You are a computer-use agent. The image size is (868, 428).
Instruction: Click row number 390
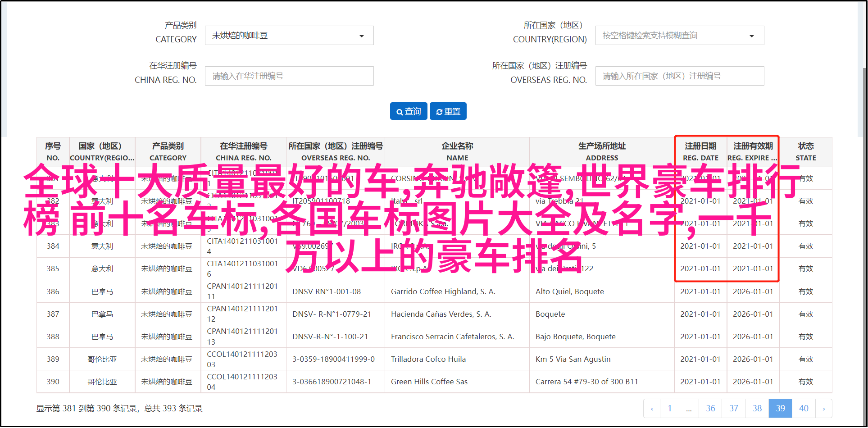point(53,382)
